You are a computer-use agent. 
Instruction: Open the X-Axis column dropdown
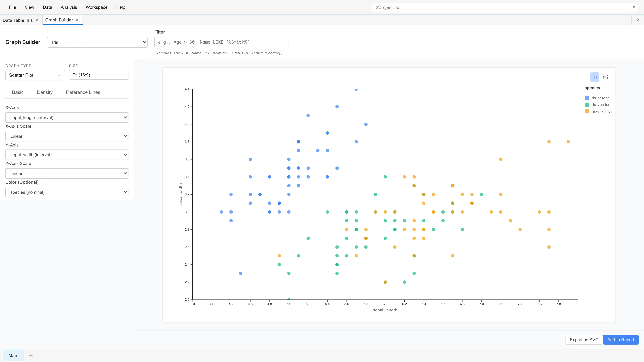pos(67,117)
